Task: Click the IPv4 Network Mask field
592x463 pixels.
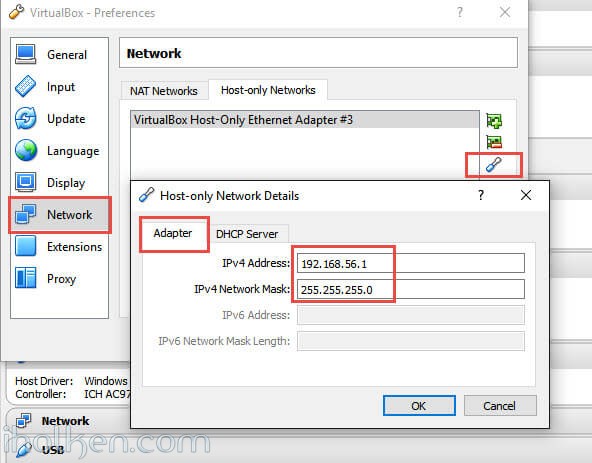Action: click(411, 289)
